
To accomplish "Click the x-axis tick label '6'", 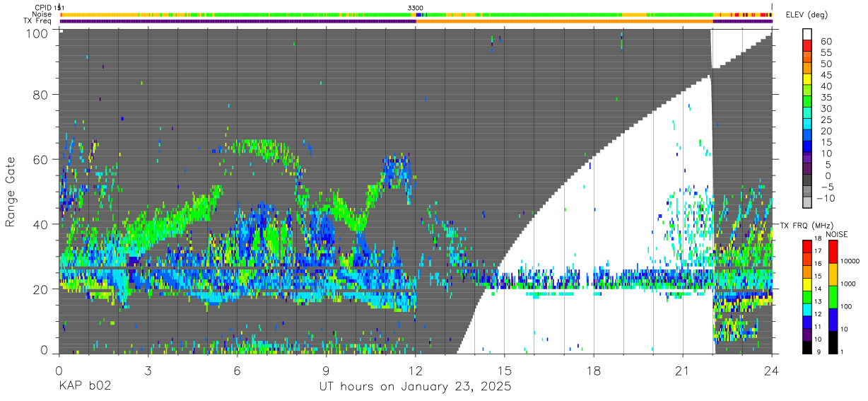I will click(x=237, y=370).
